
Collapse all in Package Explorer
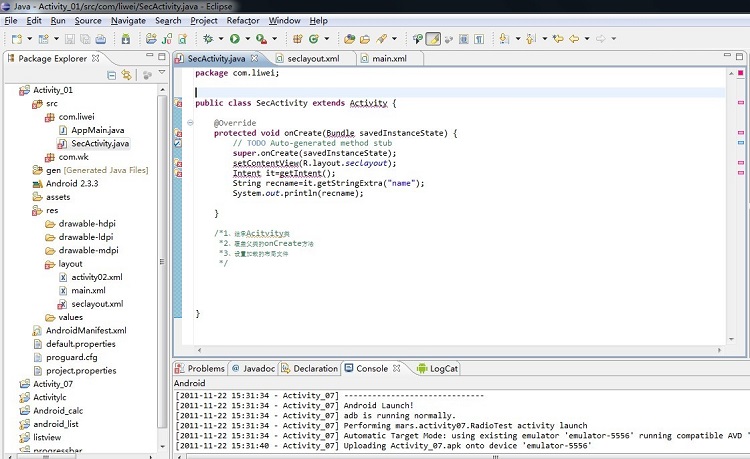tap(111, 75)
